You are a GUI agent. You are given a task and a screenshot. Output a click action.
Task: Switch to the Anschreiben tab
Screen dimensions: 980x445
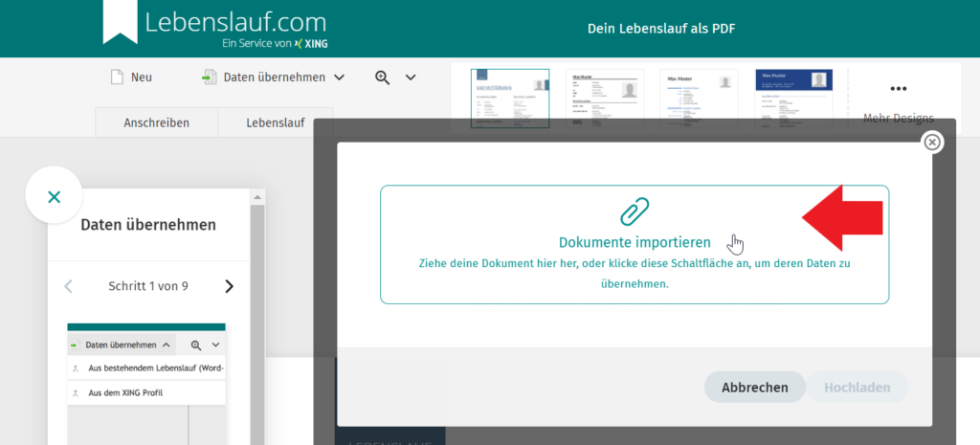(156, 122)
